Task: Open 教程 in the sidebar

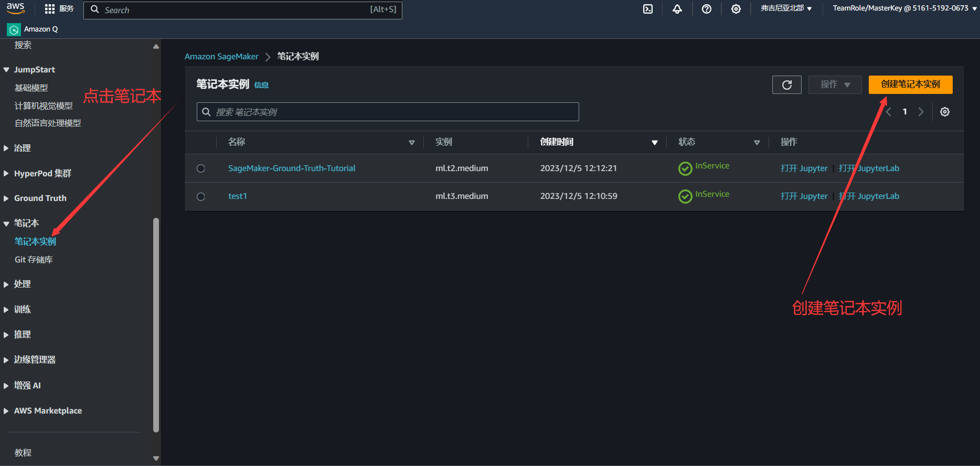Action: click(x=23, y=452)
